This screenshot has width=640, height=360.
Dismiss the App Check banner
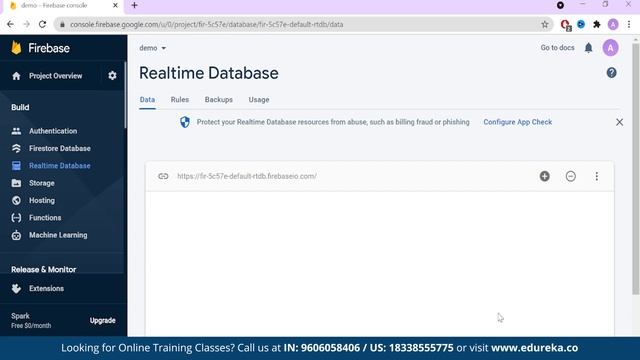click(x=619, y=122)
